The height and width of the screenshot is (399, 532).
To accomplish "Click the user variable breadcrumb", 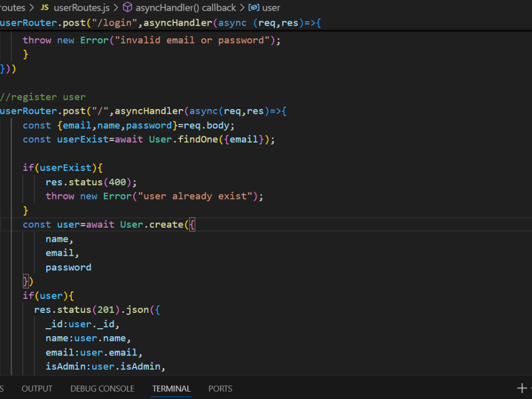I will 271,7.
